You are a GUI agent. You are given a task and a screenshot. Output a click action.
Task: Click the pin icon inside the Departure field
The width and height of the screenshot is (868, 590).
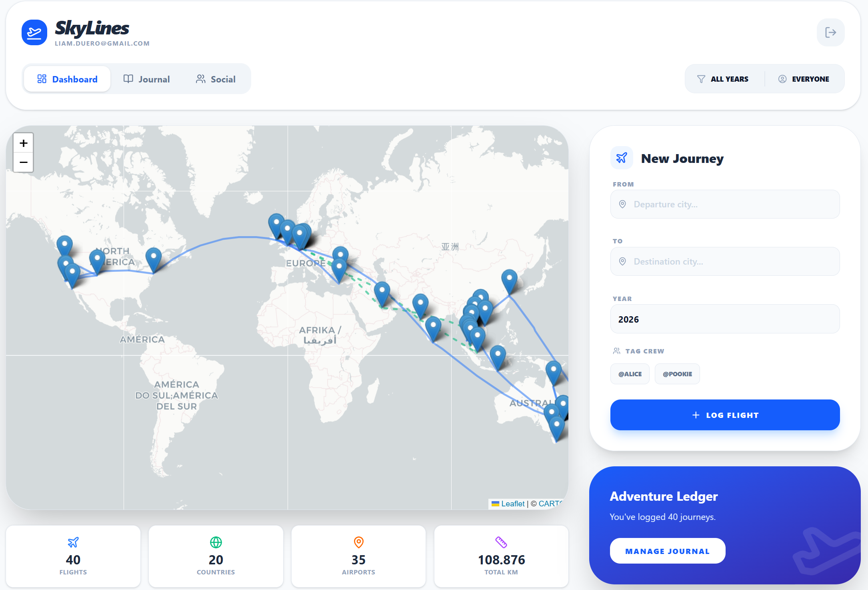click(622, 204)
